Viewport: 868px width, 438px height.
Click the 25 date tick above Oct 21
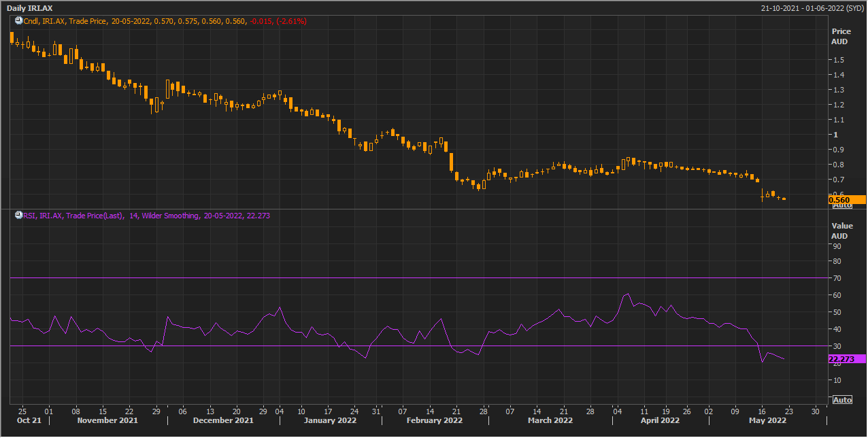[x=22, y=411]
